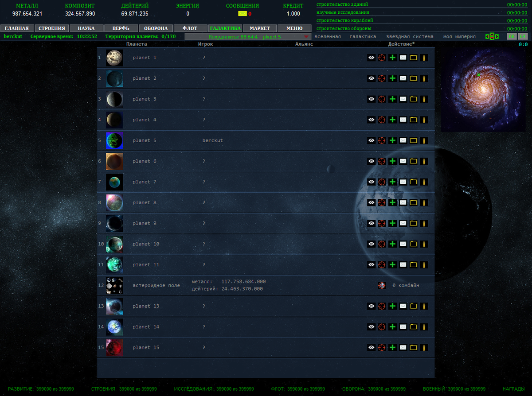Click the asteroid field thumbnail

pyautogui.click(x=114, y=286)
